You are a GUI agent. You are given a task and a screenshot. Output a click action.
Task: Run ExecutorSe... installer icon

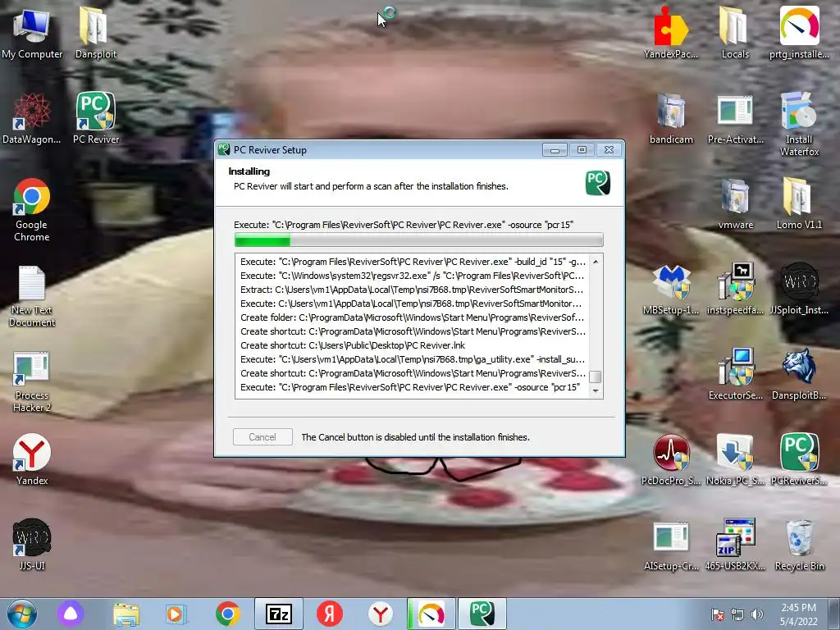tap(734, 374)
